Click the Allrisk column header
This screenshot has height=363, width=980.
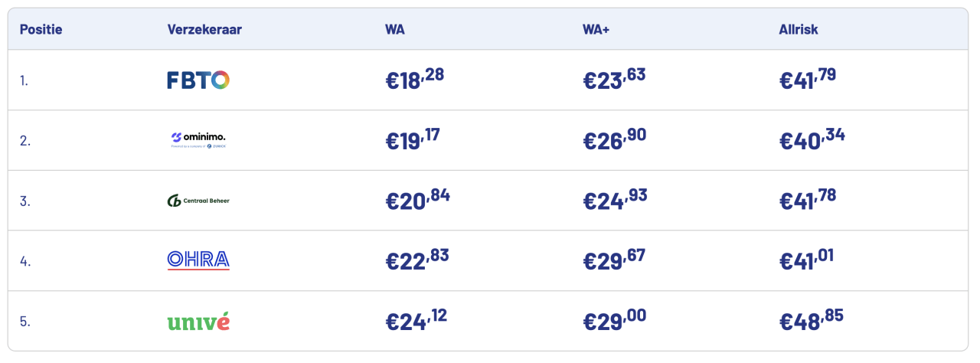click(799, 30)
